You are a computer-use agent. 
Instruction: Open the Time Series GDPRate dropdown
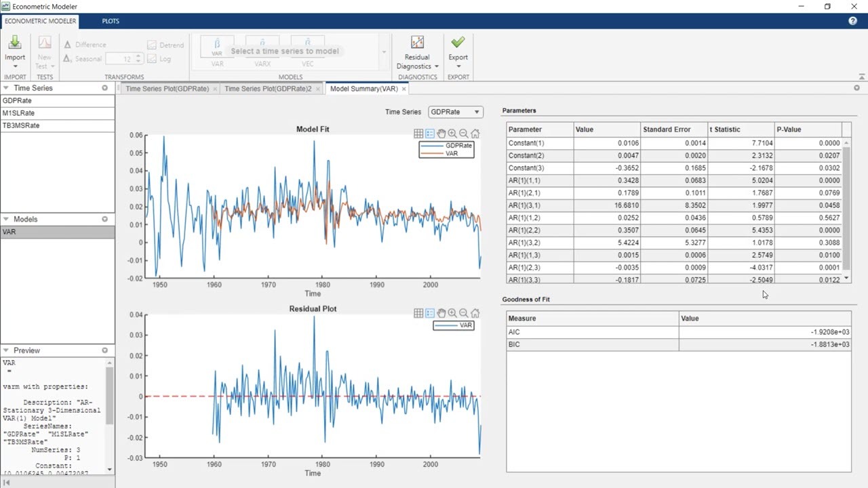click(x=455, y=112)
